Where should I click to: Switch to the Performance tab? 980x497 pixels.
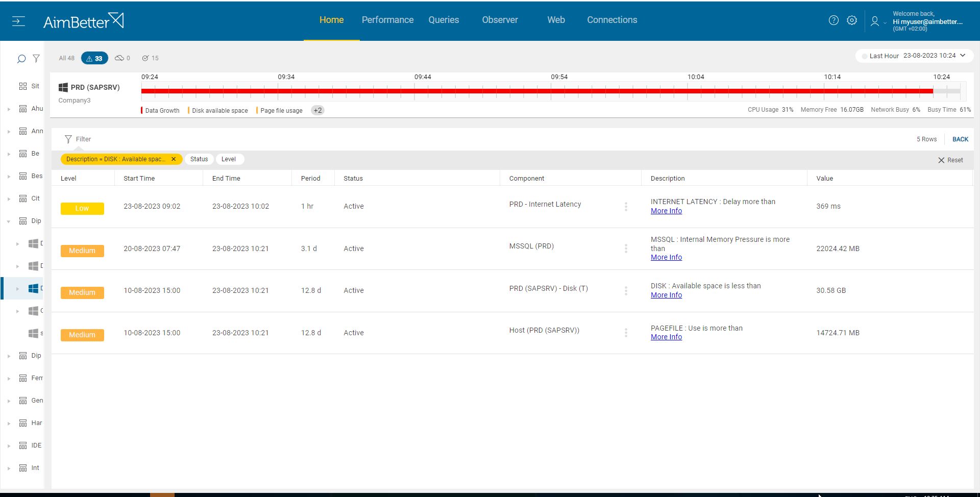pyautogui.click(x=387, y=20)
